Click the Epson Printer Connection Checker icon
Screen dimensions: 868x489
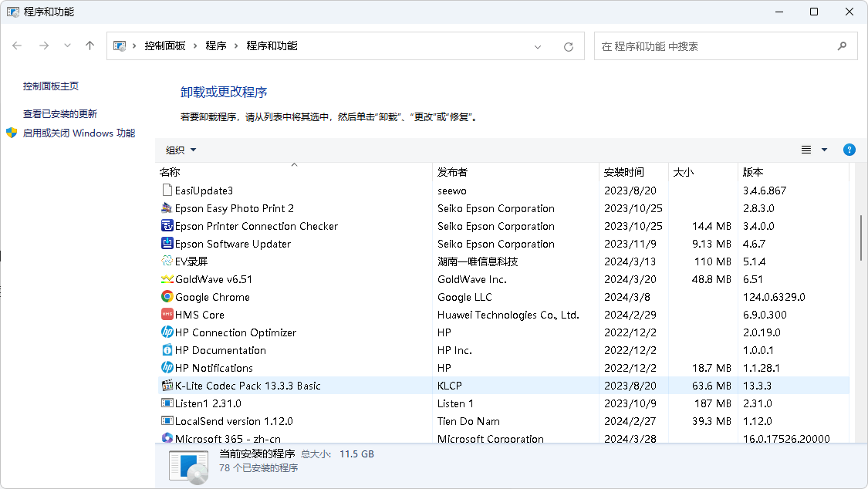[x=167, y=226]
